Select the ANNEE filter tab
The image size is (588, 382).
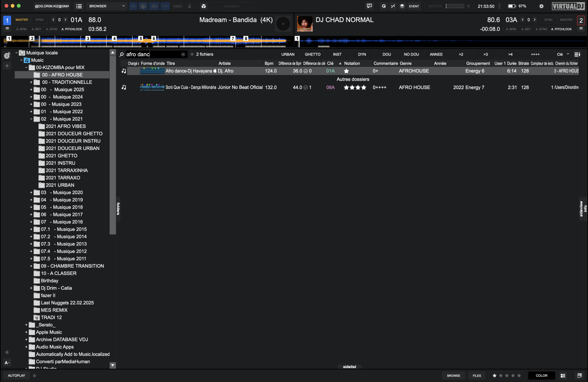tap(436, 54)
